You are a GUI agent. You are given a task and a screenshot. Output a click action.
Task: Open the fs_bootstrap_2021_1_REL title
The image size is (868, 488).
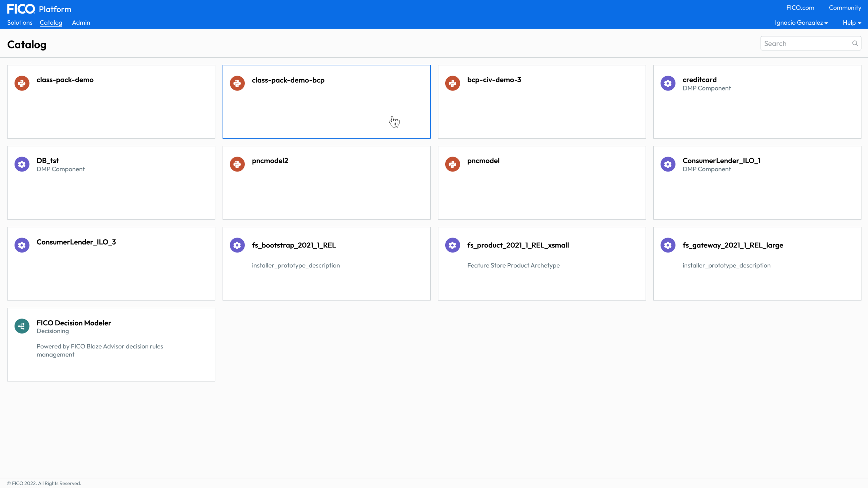(294, 245)
